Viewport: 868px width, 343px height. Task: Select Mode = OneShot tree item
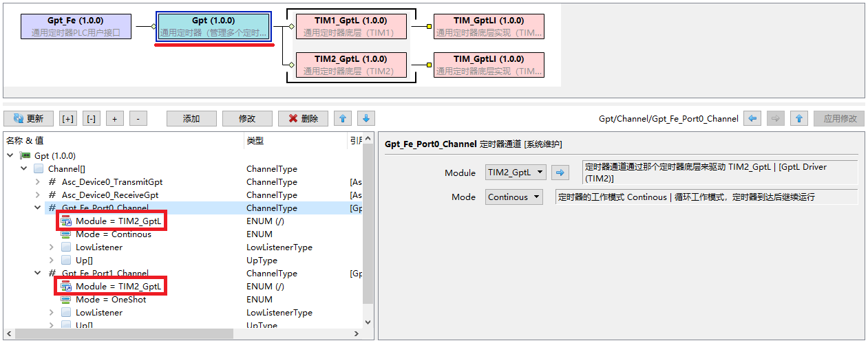pyautogui.click(x=110, y=300)
